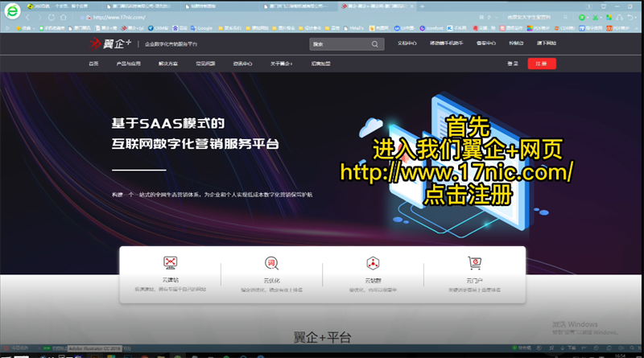
Task: Open the 云建站 service icon
Action: point(170,262)
